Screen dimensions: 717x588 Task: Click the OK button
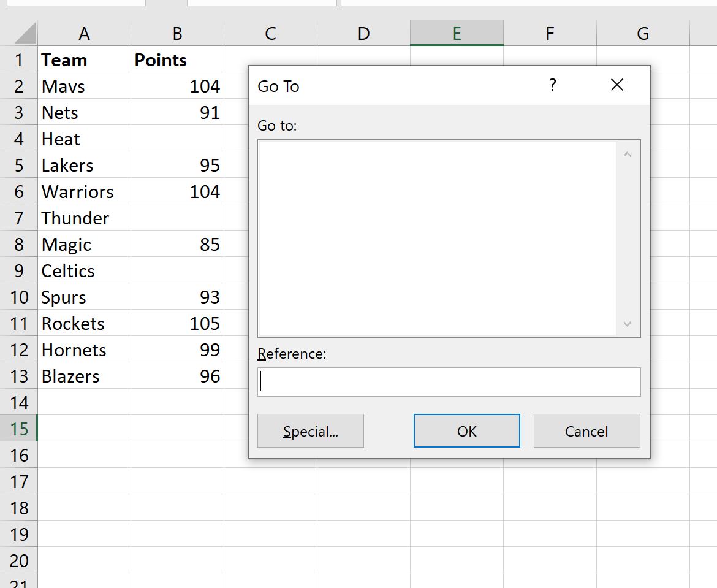[x=466, y=430]
